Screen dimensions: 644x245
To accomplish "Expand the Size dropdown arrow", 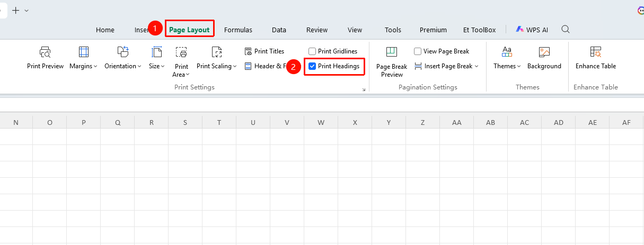I will (163, 67).
